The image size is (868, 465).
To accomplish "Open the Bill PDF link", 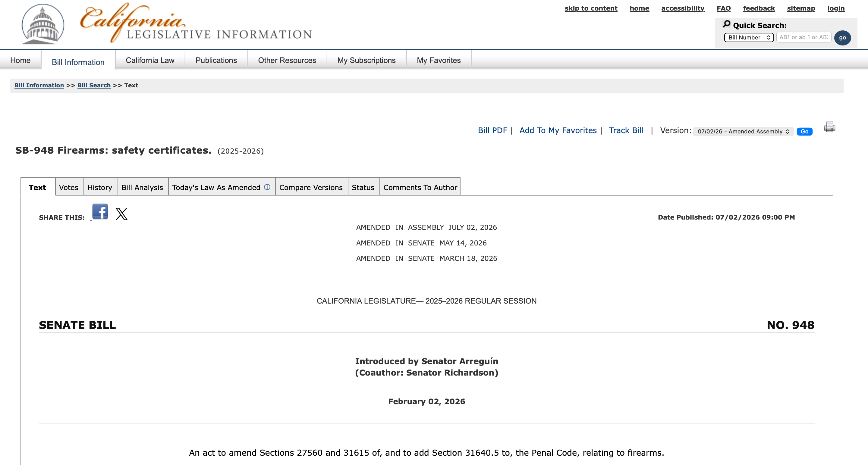I will 492,130.
